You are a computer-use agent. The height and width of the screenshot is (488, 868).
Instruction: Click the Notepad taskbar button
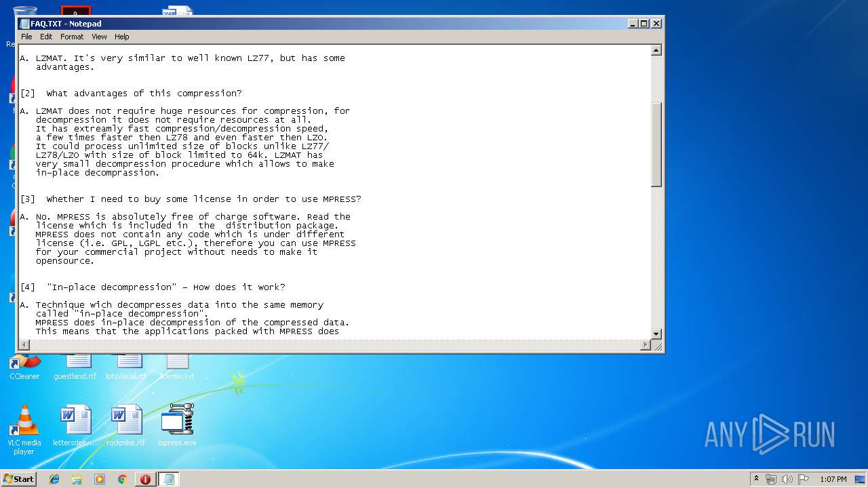pos(169,479)
